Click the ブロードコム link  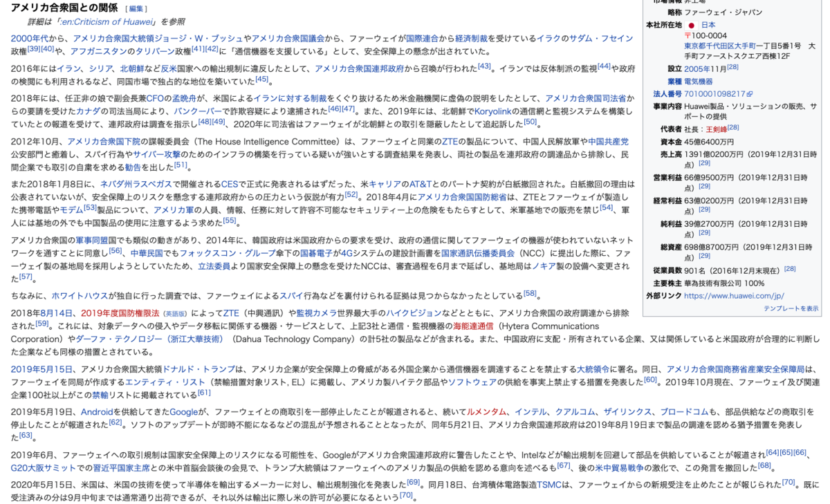pos(683,411)
